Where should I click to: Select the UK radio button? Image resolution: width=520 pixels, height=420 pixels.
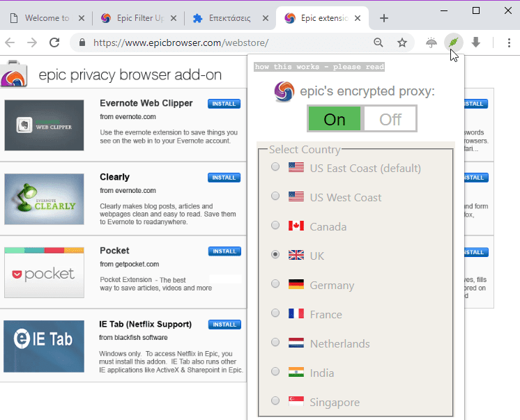pos(275,254)
